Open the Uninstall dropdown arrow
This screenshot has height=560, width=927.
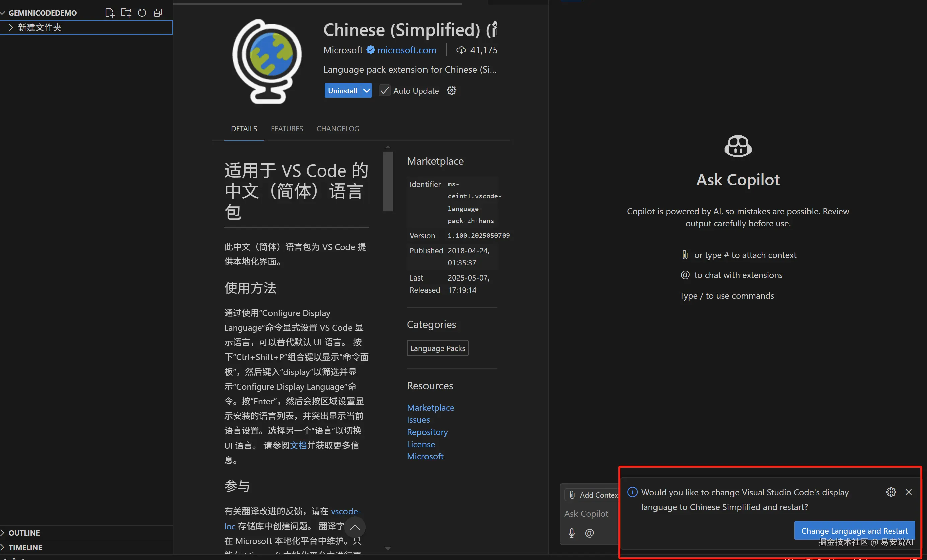point(367,91)
